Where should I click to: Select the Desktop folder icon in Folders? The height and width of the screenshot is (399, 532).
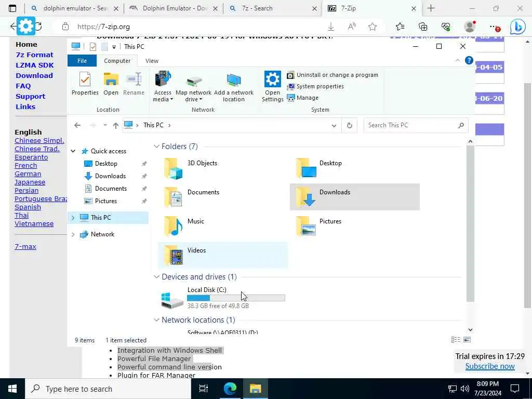(306, 168)
